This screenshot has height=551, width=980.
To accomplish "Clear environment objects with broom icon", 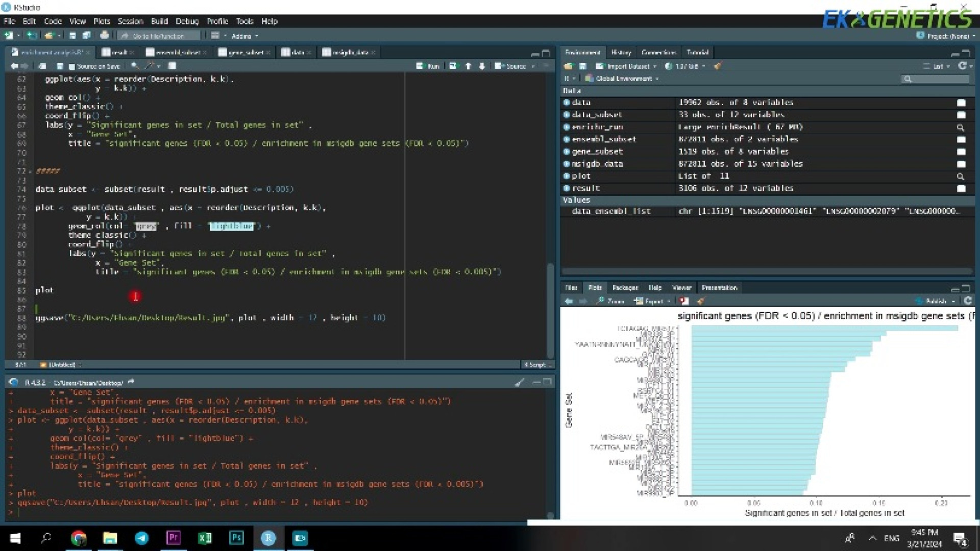I will click(x=718, y=66).
